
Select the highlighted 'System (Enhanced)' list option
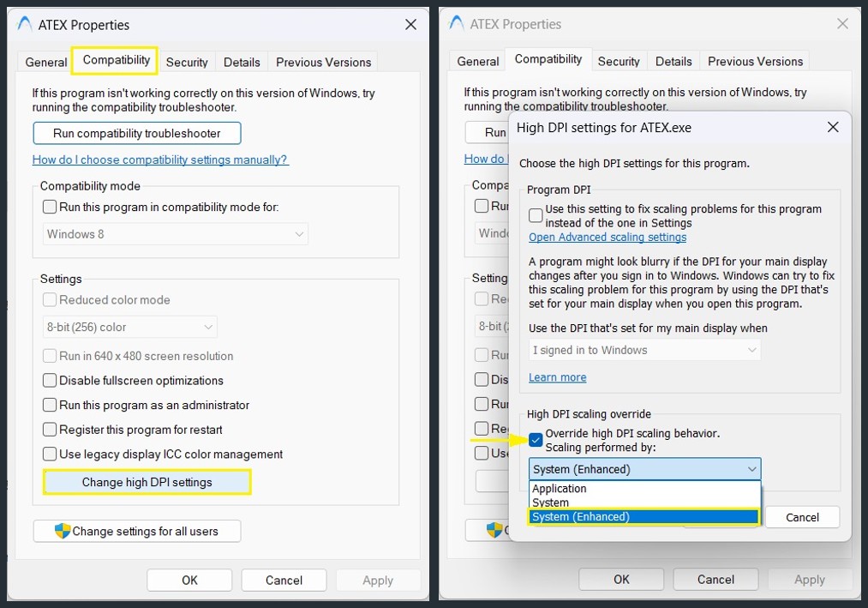point(644,516)
